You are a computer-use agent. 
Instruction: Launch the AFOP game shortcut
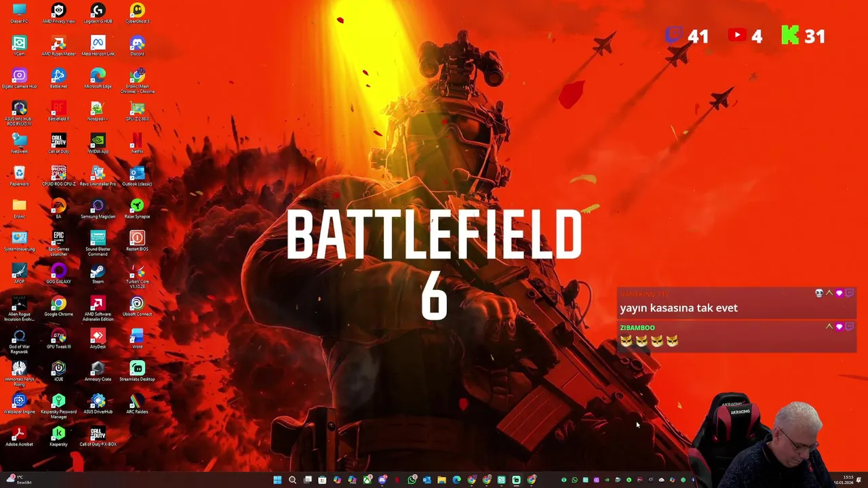[x=19, y=273]
